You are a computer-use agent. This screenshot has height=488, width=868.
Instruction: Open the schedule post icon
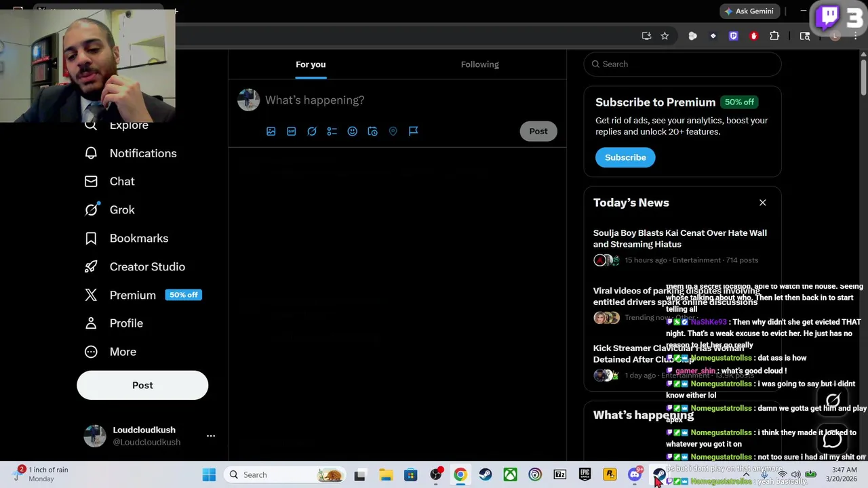(373, 131)
